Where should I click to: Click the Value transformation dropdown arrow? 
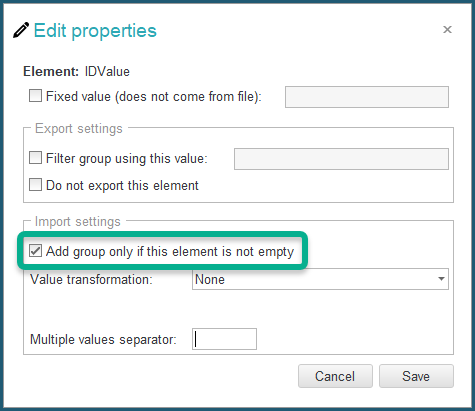[x=441, y=279]
